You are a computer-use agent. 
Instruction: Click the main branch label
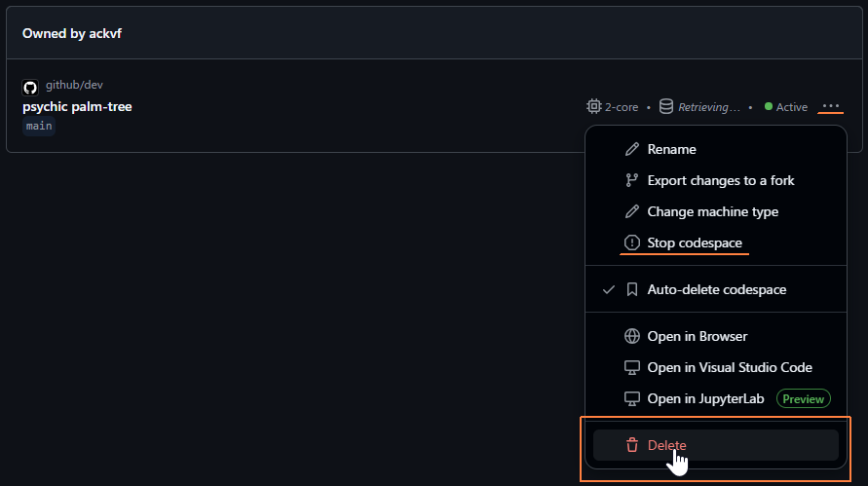(x=39, y=126)
